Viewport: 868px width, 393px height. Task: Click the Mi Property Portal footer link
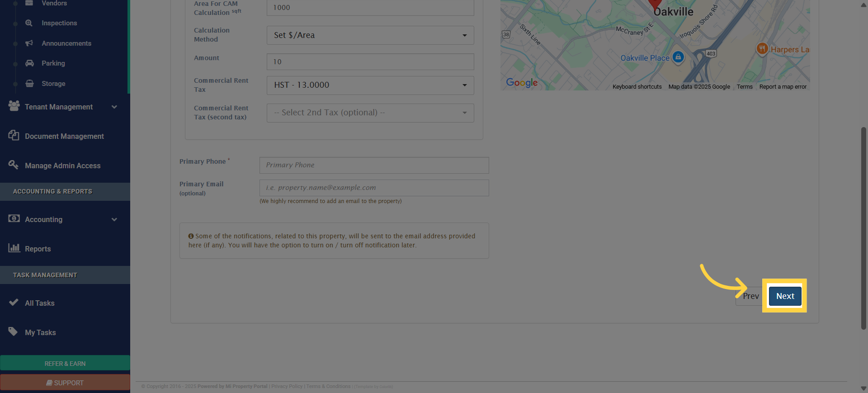pyautogui.click(x=246, y=387)
